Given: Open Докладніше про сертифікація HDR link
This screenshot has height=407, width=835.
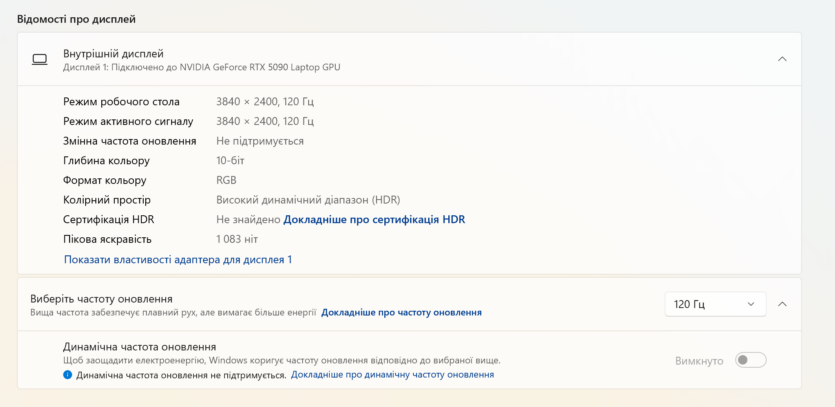Looking at the screenshot, I should pyautogui.click(x=374, y=219).
